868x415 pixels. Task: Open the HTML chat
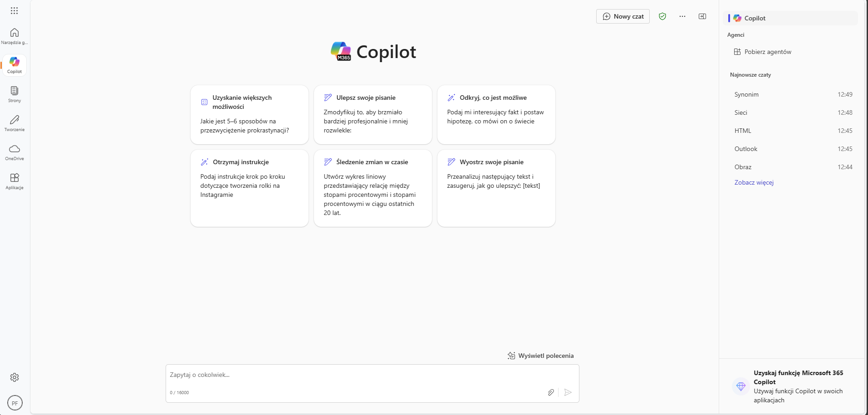tap(793, 131)
